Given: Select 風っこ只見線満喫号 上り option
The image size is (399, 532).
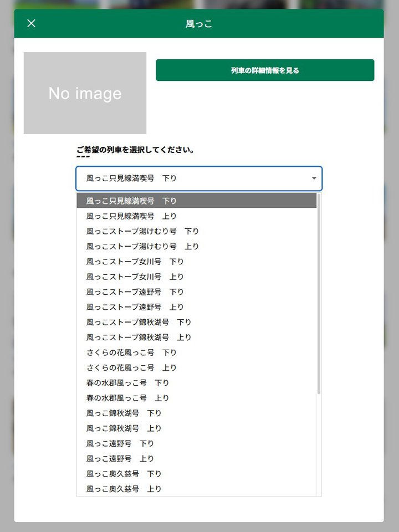Looking at the screenshot, I should point(196,216).
